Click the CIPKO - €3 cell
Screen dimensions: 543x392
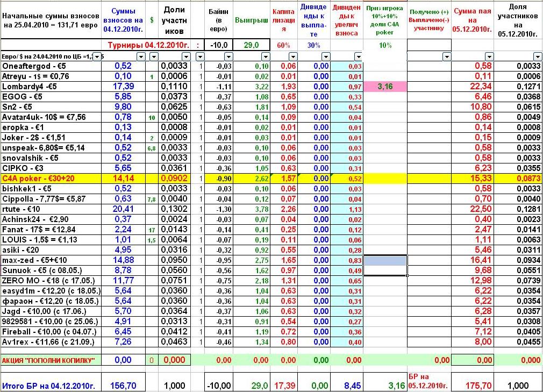51,168
